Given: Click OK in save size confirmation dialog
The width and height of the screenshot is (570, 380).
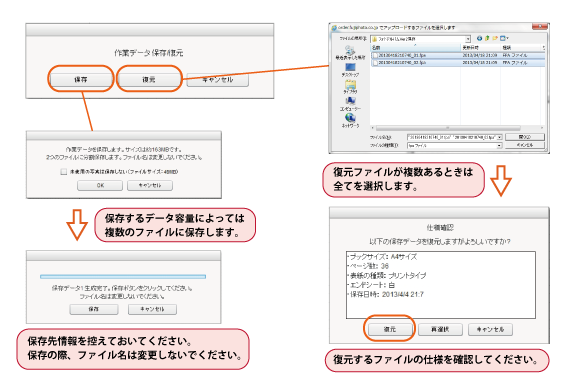Looking at the screenshot, I should tap(100, 185).
